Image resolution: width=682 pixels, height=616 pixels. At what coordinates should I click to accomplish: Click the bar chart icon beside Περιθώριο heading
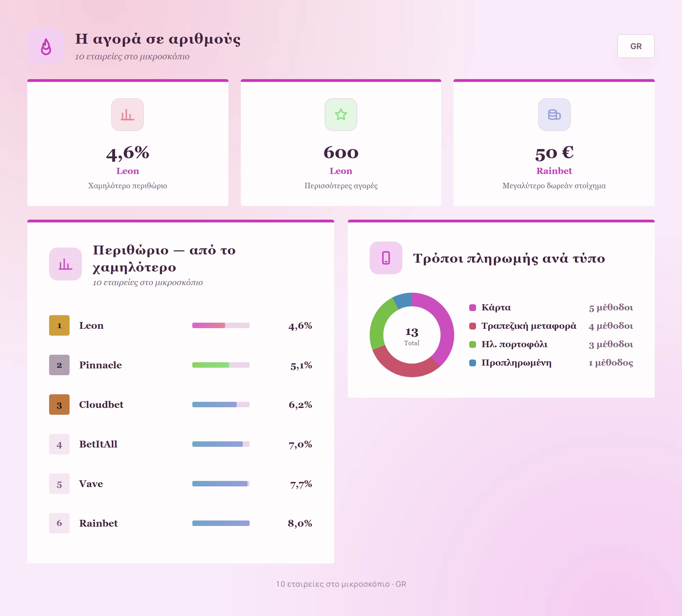tap(65, 264)
